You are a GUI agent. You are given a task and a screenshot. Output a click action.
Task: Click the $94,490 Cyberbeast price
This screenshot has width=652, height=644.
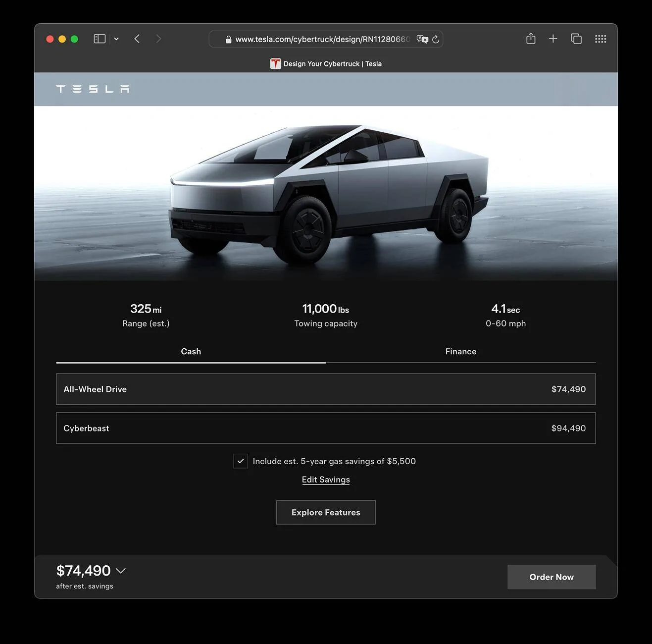(x=568, y=428)
